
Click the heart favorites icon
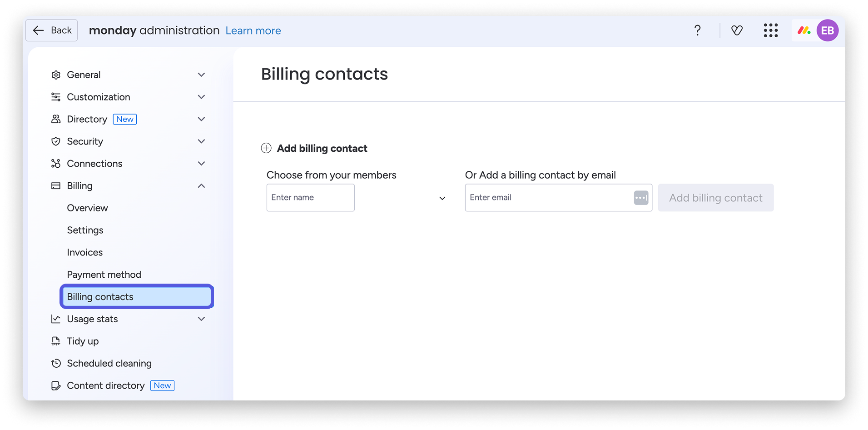click(737, 30)
